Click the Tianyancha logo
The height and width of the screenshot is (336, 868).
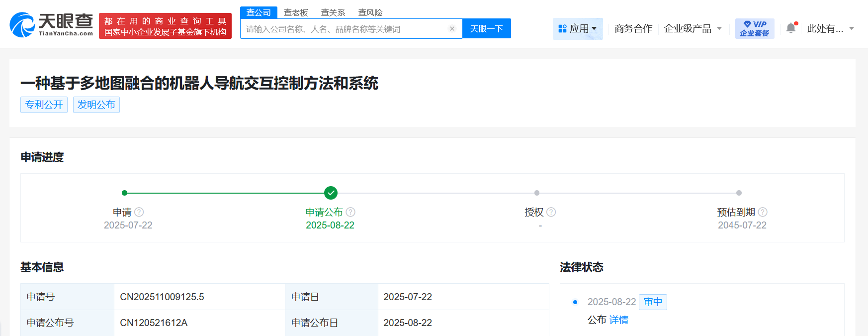pyautogui.click(x=51, y=25)
